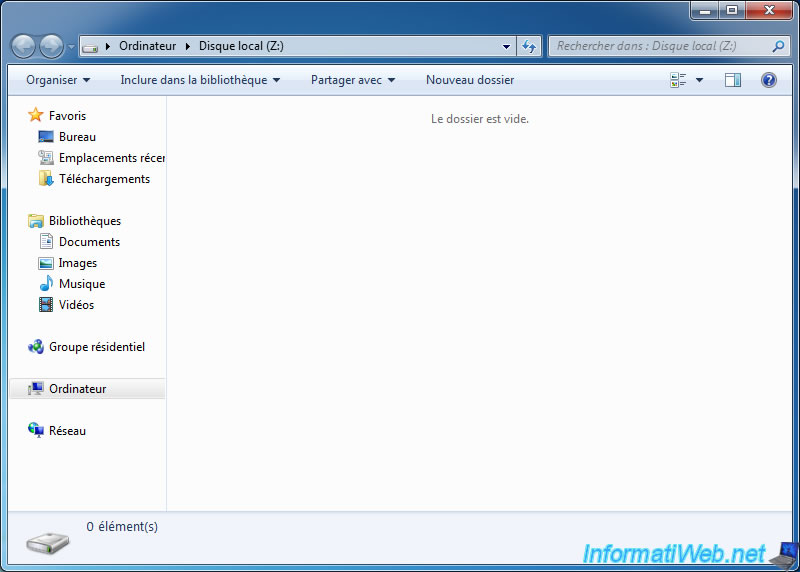The image size is (800, 572).
Task: Select Ordinateur in the navigation pane
Action: pos(78,389)
